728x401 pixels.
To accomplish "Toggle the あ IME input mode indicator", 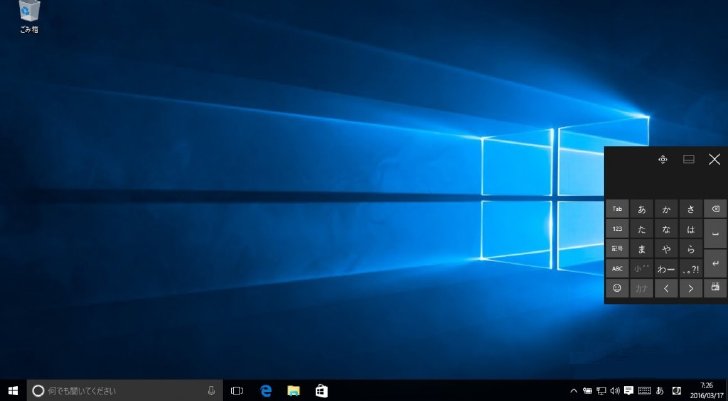I will (660, 391).
